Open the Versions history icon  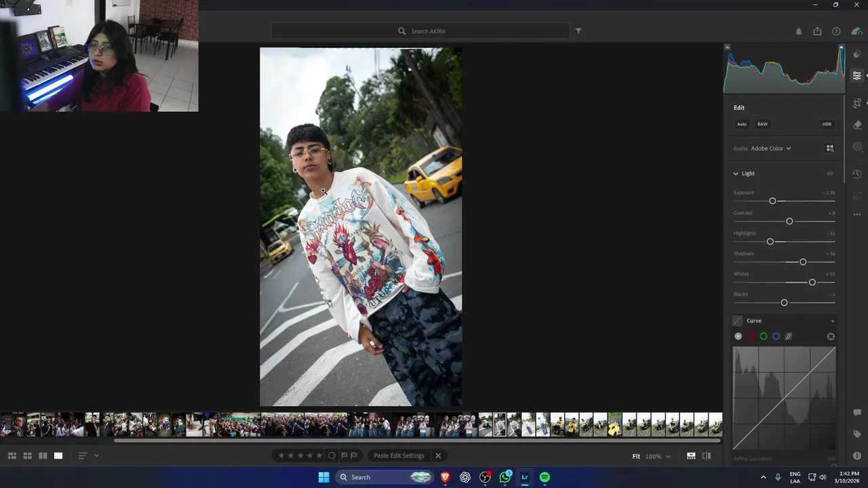coord(857,174)
